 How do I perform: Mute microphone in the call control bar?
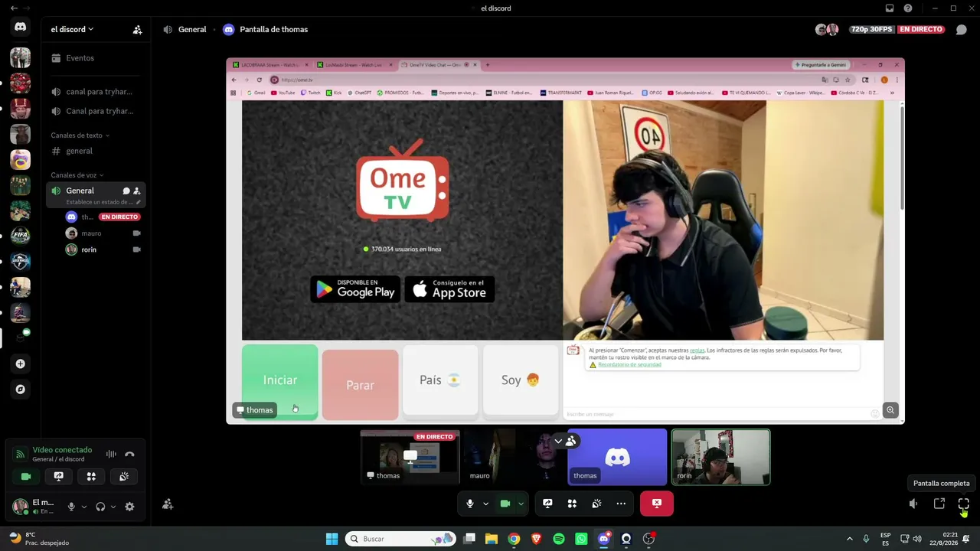[470, 504]
